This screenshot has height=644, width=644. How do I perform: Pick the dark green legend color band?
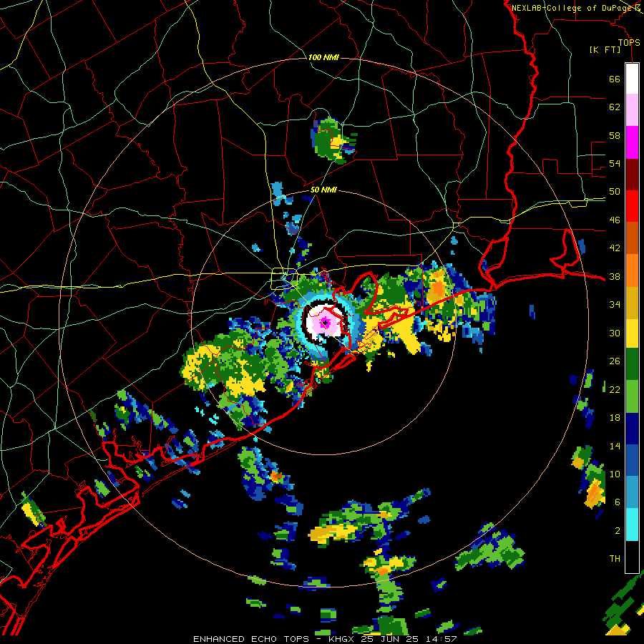632,364
